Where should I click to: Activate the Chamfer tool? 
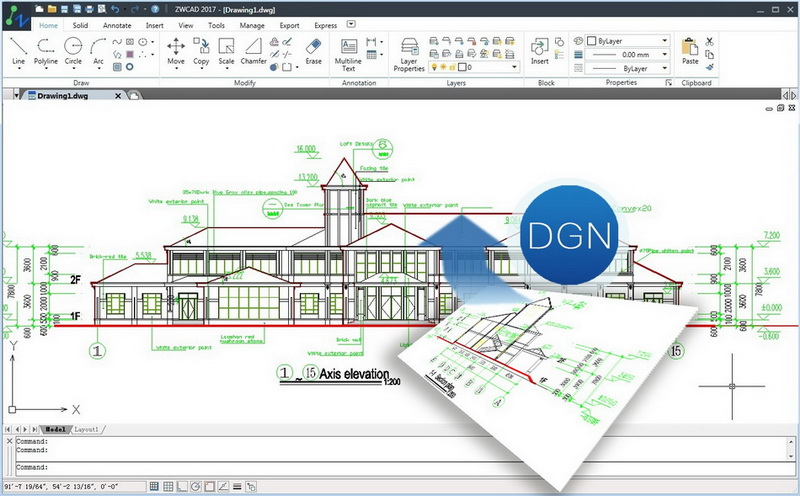coord(254,50)
